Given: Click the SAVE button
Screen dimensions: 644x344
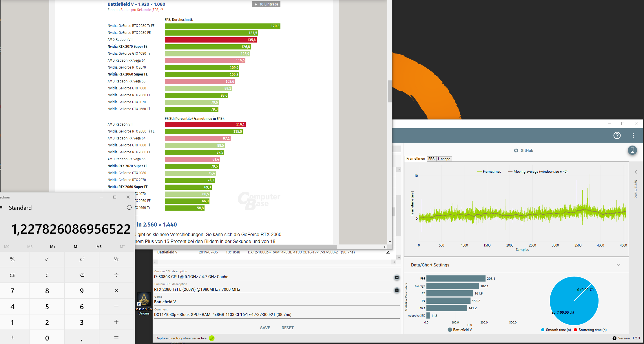Looking at the screenshot, I should [265, 328].
